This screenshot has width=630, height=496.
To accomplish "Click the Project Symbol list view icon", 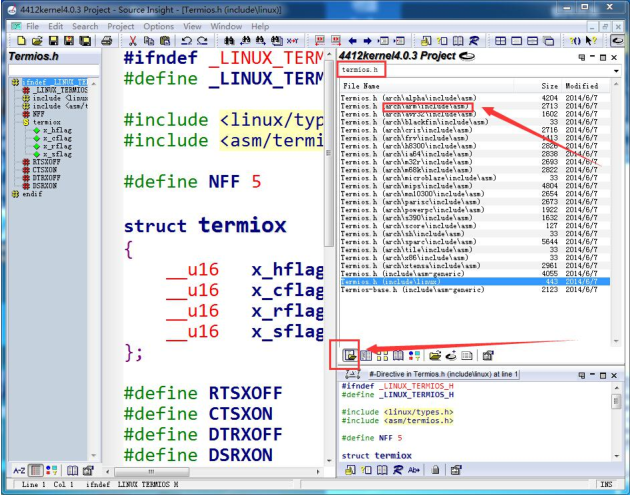I will click(366, 355).
